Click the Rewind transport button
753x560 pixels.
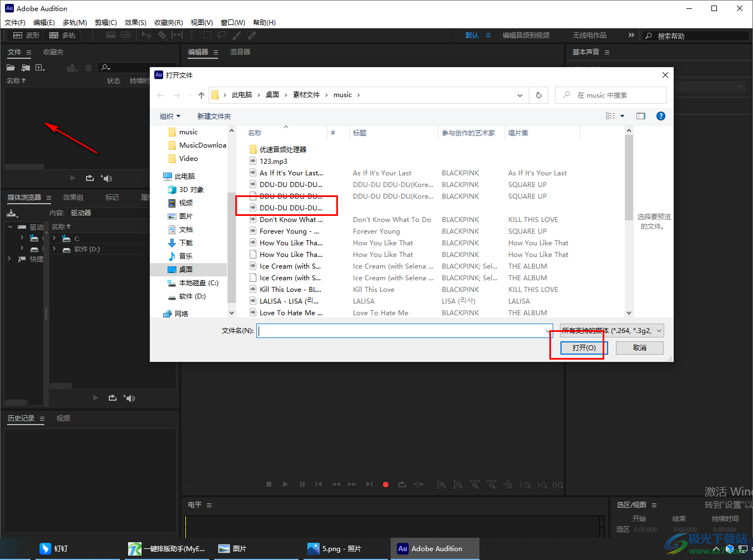336,485
